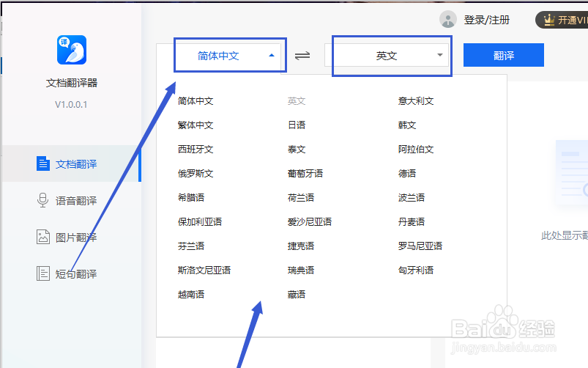This screenshot has height=368, width=588.
Task: Select 藏语 from language list
Action: click(297, 295)
